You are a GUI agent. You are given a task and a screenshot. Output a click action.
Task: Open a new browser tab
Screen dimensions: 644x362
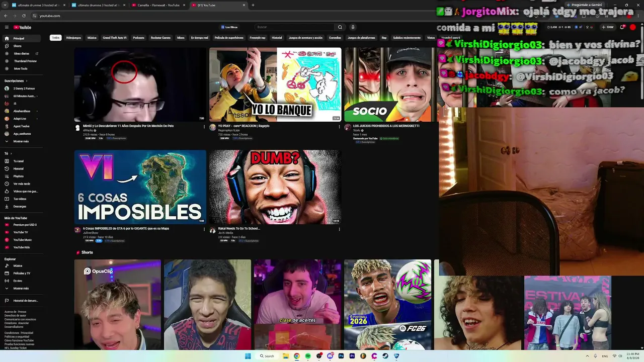click(253, 5)
